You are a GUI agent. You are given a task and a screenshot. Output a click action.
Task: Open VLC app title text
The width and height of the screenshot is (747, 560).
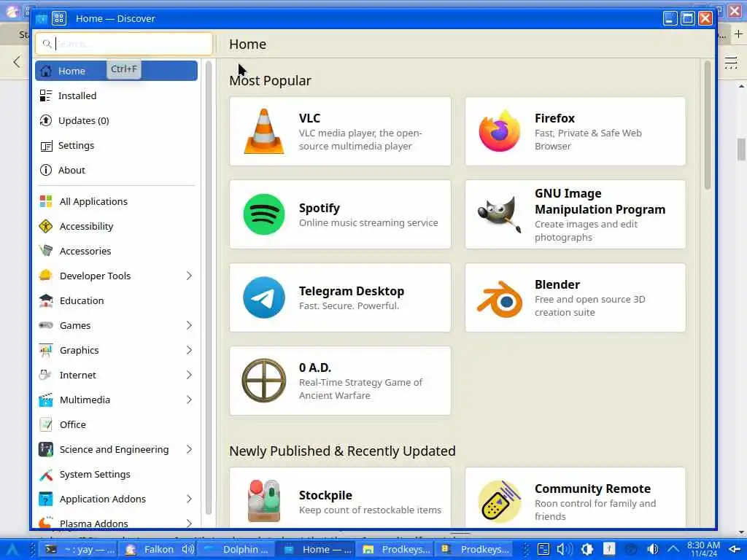coord(309,118)
